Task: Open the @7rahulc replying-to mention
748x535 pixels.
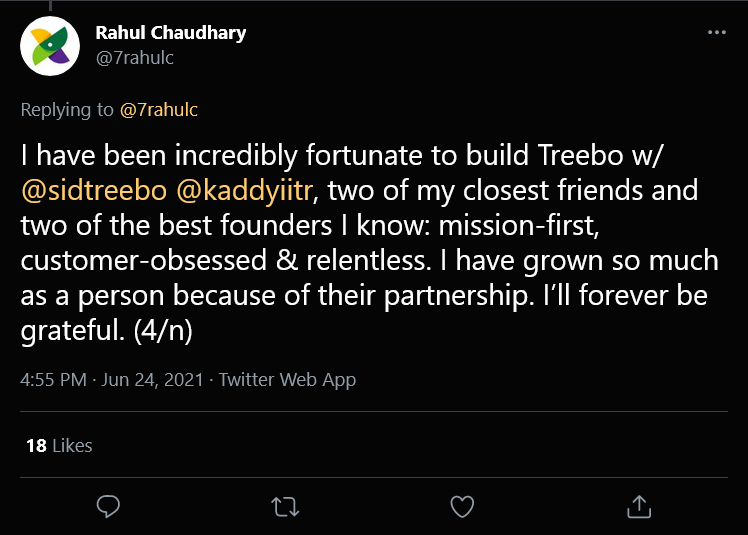Action: pyautogui.click(x=158, y=110)
